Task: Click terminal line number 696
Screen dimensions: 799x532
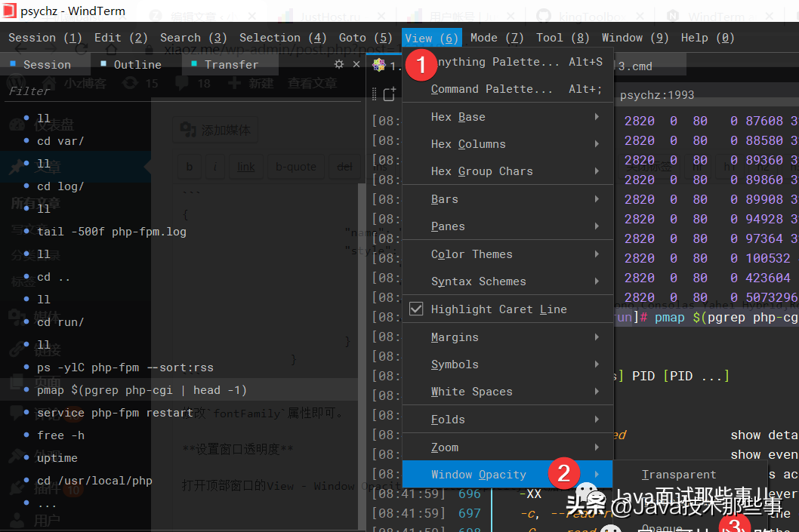Action: [x=469, y=494]
